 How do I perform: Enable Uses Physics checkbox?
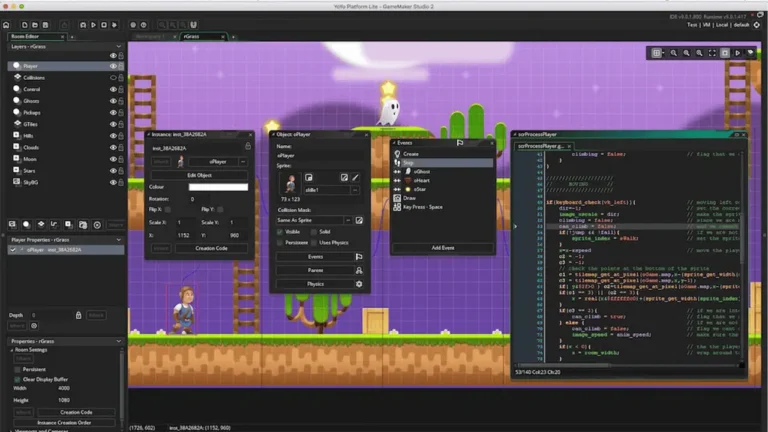click(x=314, y=243)
